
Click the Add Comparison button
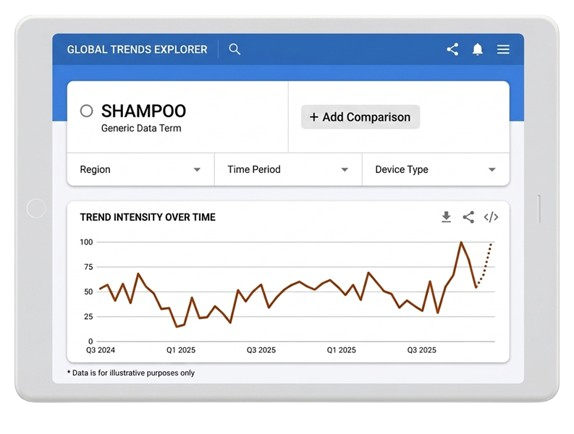[360, 117]
